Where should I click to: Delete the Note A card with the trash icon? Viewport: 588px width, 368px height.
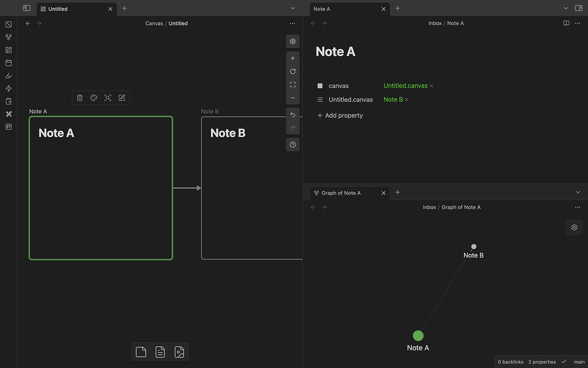(79, 97)
